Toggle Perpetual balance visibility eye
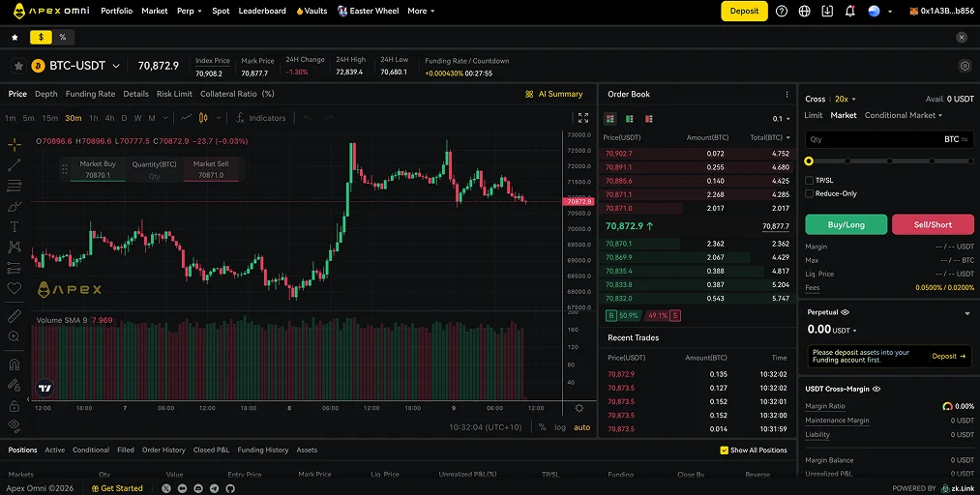The width and height of the screenshot is (980, 495). [845, 312]
